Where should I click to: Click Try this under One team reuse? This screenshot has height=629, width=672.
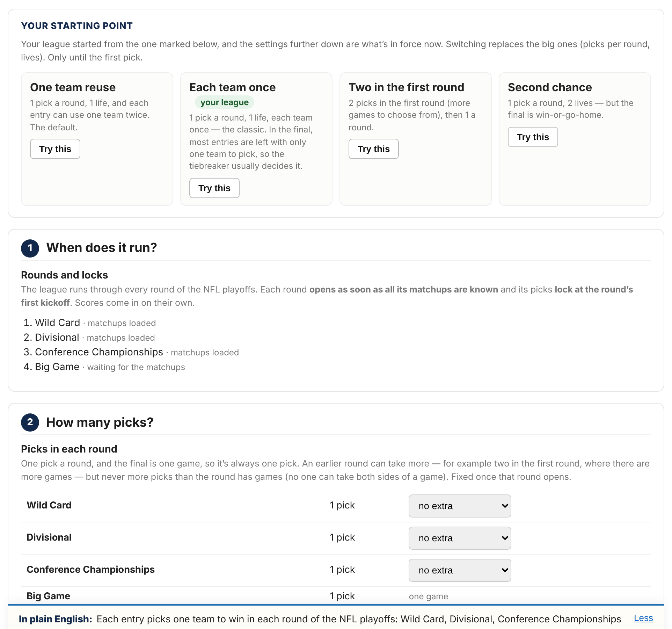(x=55, y=149)
